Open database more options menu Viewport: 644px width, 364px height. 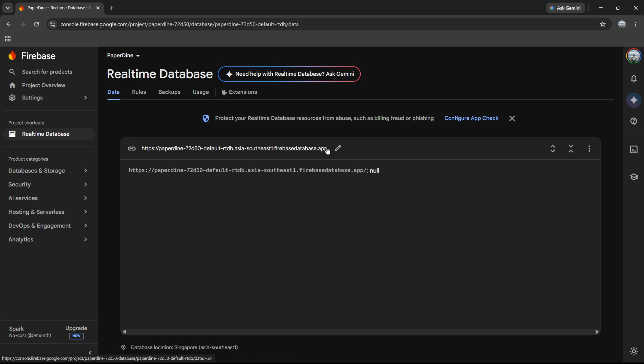click(589, 149)
